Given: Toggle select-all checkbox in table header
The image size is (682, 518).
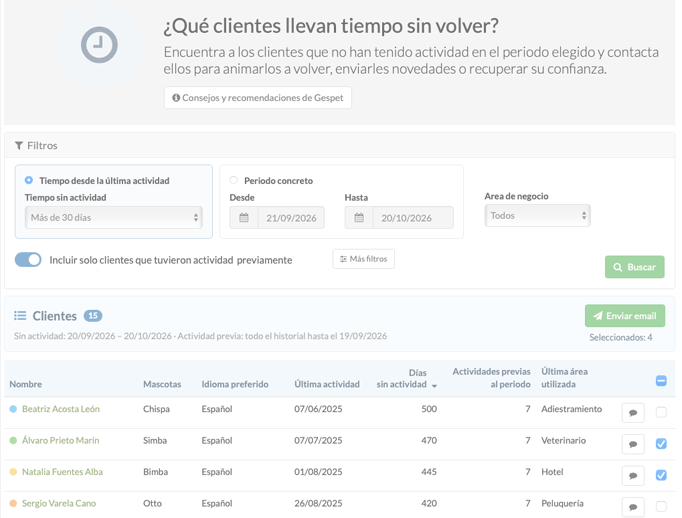Looking at the screenshot, I should point(661,381).
